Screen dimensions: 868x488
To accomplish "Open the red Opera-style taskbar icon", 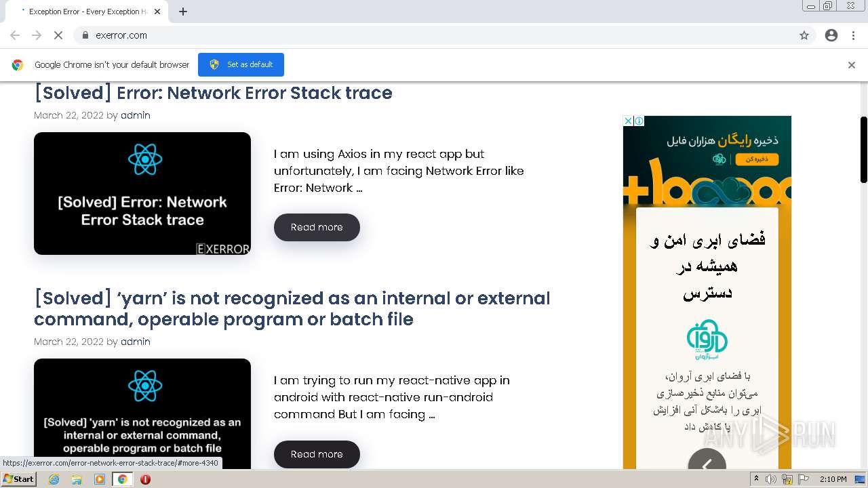I will click(145, 479).
